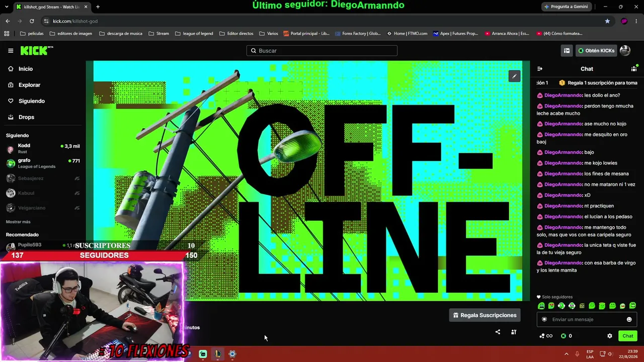644x362 pixels.
Task: Open the chat users list icon
Action: tap(634, 69)
